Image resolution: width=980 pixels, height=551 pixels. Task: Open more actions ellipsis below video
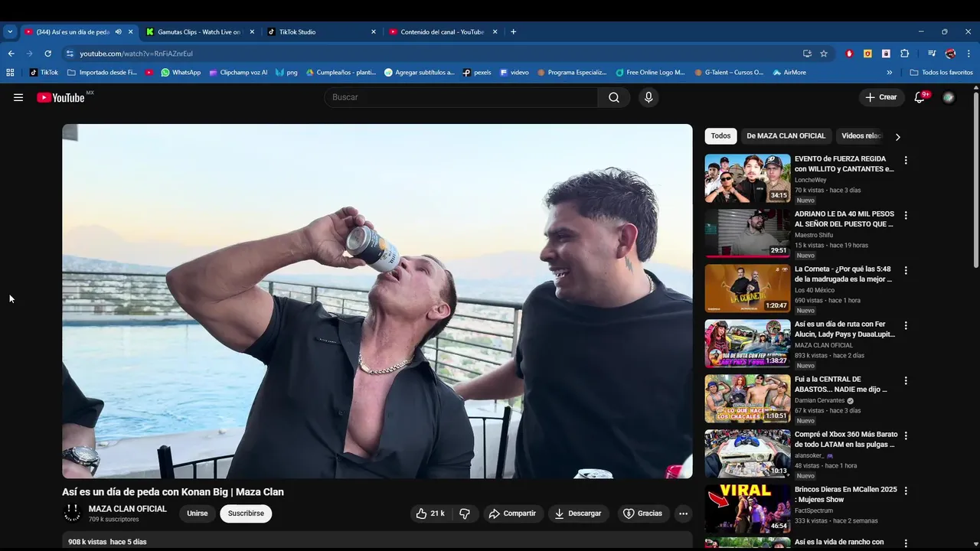(x=684, y=514)
